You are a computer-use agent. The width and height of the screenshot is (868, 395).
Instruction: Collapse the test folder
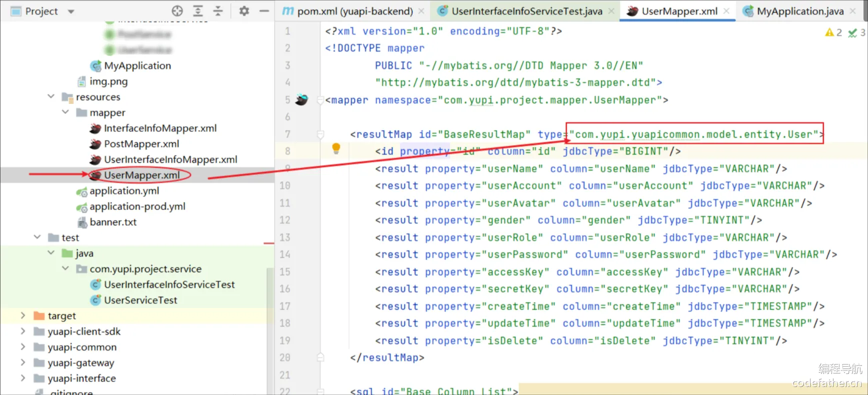pyautogui.click(x=37, y=237)
